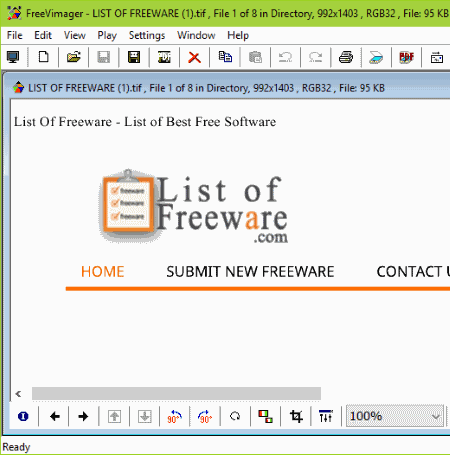Screen dimensions: 450x455
Task: Click the greyed-out Paste icon
Action: coord(255,57)
